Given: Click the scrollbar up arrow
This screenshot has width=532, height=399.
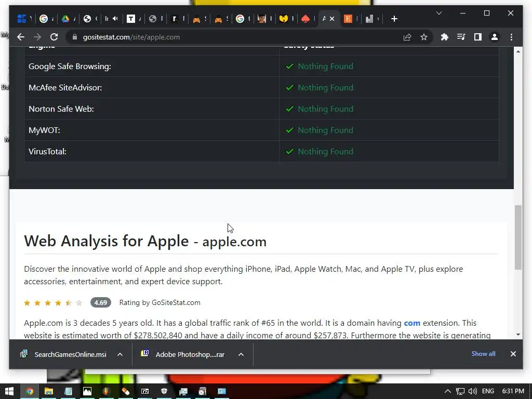Looking at the screenshot, I should 518,51.
